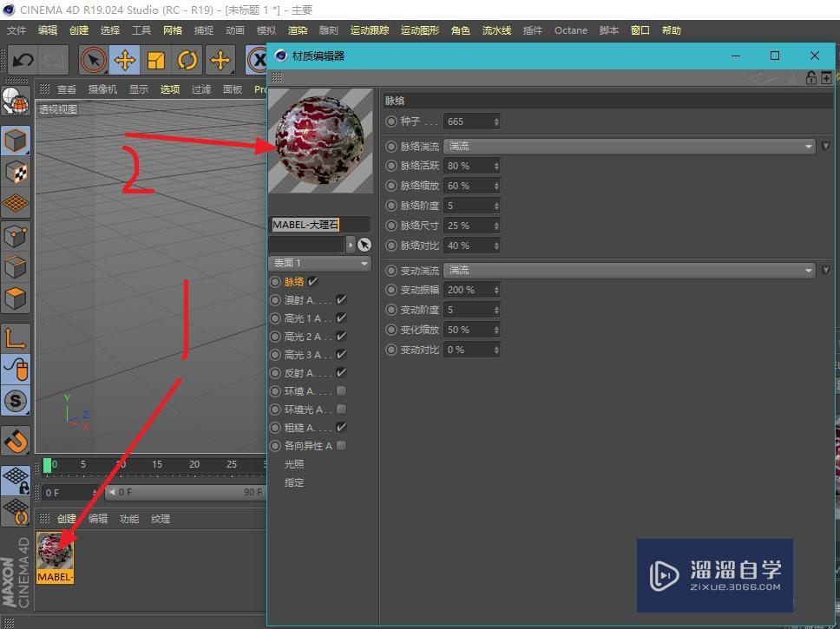840x629 pixels.
Task: Toggle the 脉络 channel checkbox
Action: 313,281
